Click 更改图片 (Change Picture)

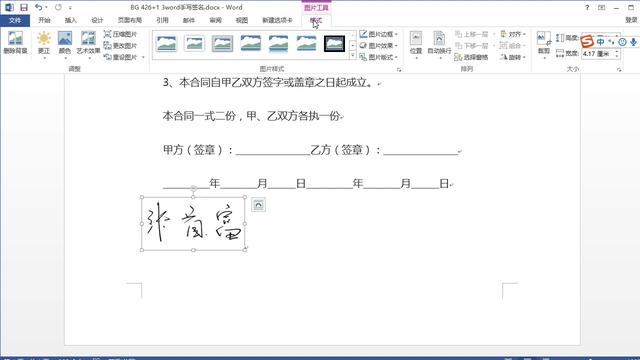click(121, 46)
